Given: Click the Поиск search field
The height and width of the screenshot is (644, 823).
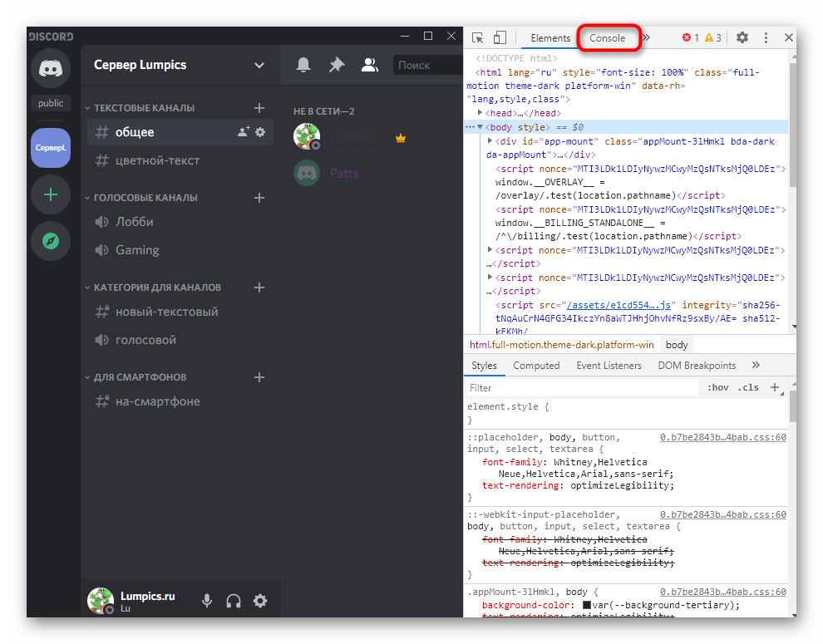Looking at the screenshot, I should (x=427, y=65).
